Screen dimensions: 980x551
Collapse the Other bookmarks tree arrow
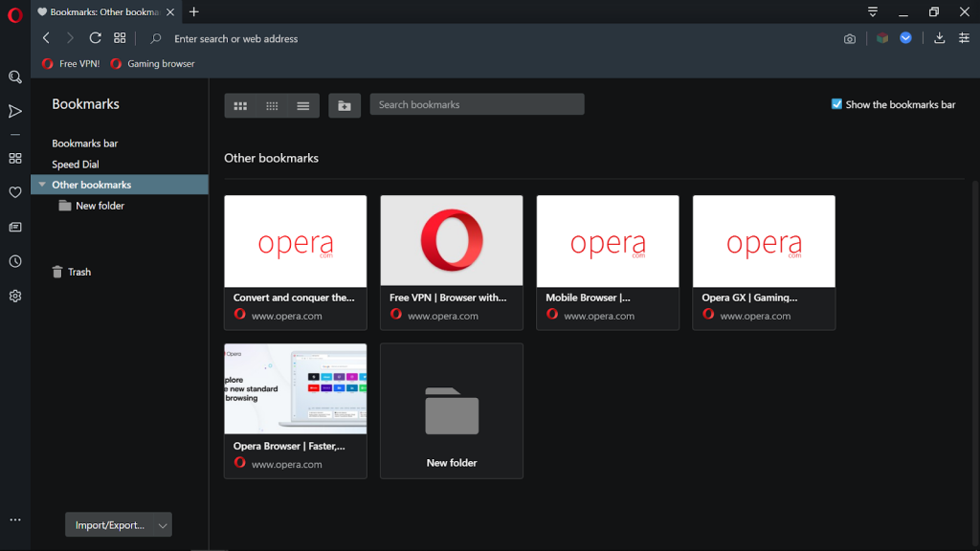tap(42, 185)
